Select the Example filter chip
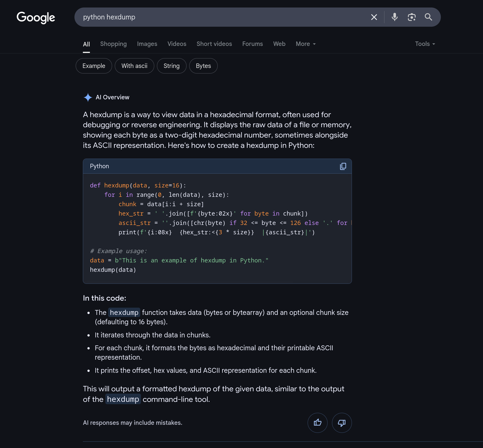The image size is (483, 448). (x=93, y=66)
